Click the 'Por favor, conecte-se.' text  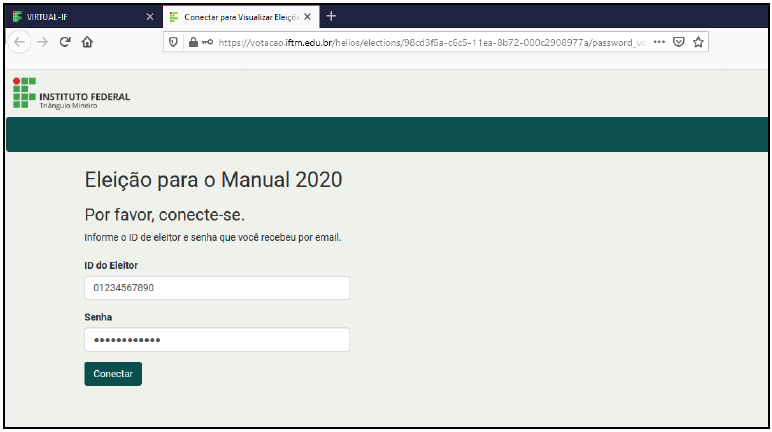pyautogui.click(x=164, y=215)
